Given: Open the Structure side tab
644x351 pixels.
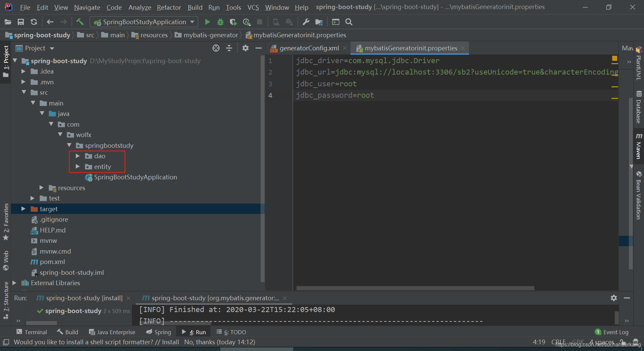Looking at the screenshot, I should pyautogui.click(x=6, y=300).
